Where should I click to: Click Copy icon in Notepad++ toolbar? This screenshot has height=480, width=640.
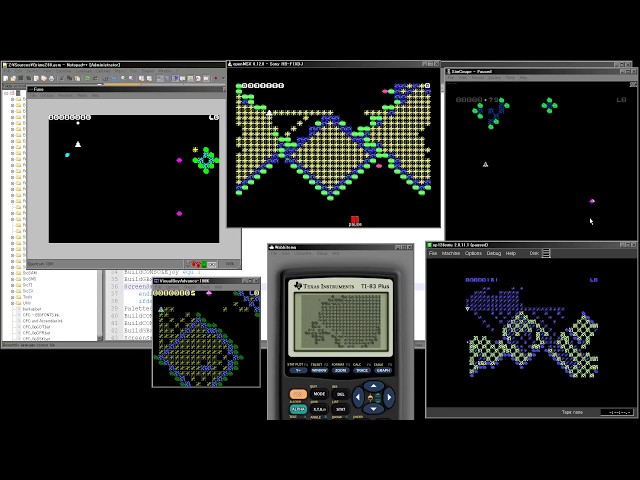click(x=70, y=78)
